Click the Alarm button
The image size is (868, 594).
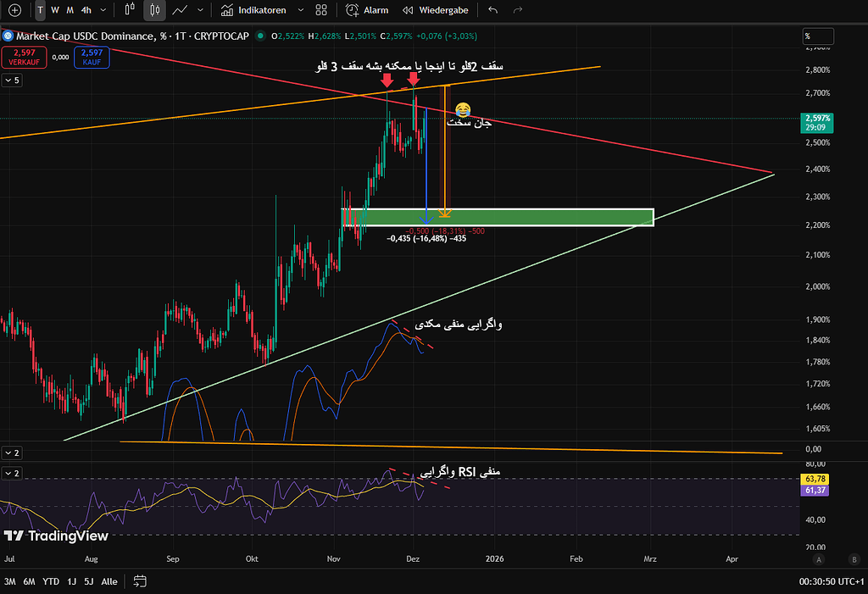367,10
